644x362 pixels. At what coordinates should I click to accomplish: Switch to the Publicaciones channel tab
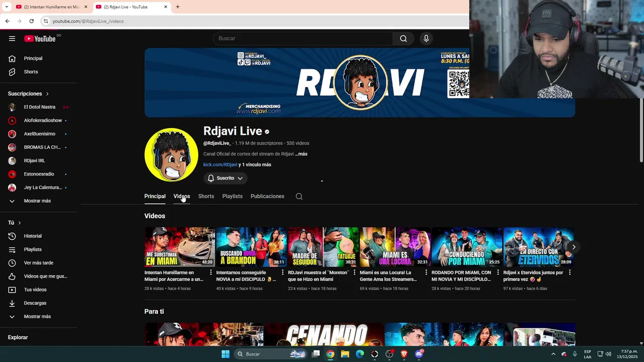[267, 197]
